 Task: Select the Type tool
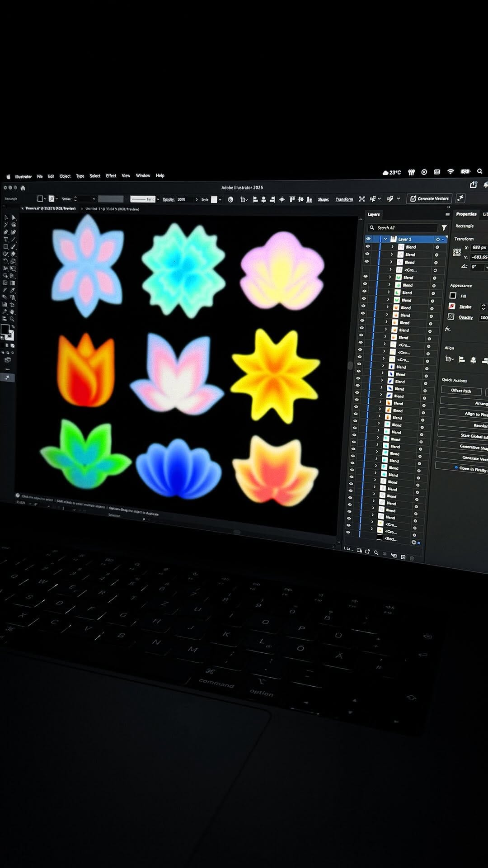(6, 239)
